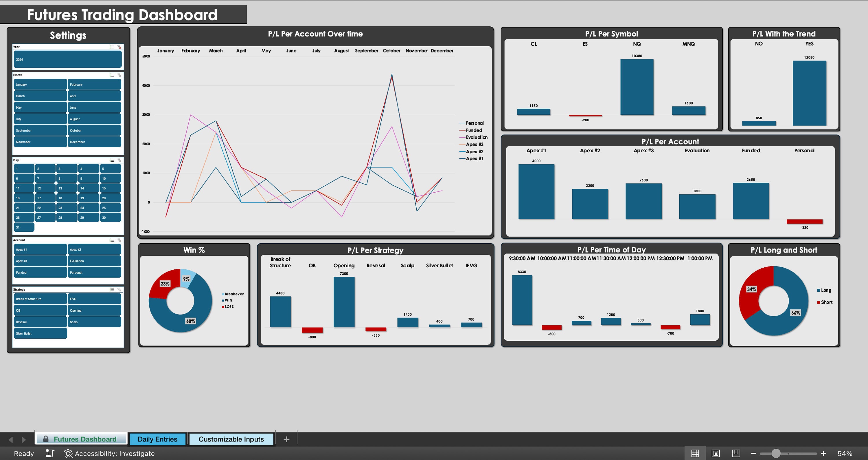The height and width of the screenshot is (460, 868).
Task: Enable multi-select on the Strategy slicer
Action: click(x=111, y=289)
